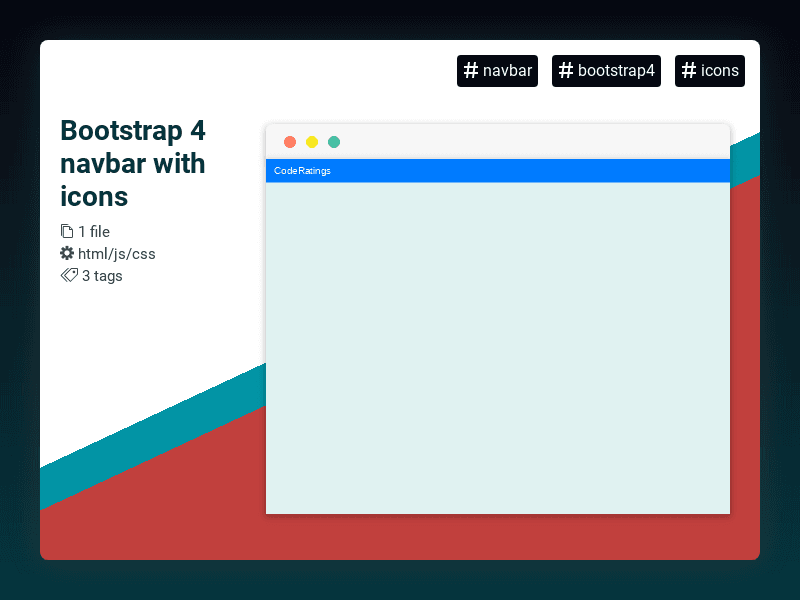Click the yellow minimize dot on the preview window

312,141
